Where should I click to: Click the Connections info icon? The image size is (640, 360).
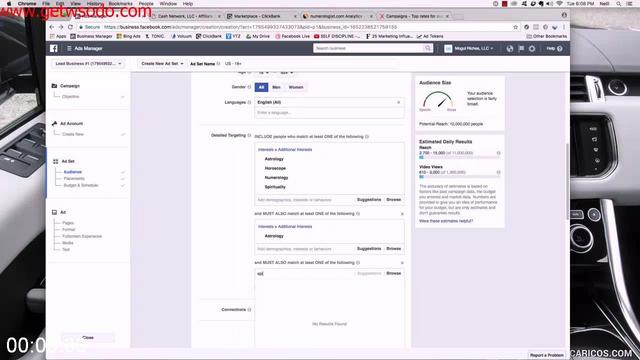click(249, 309)
